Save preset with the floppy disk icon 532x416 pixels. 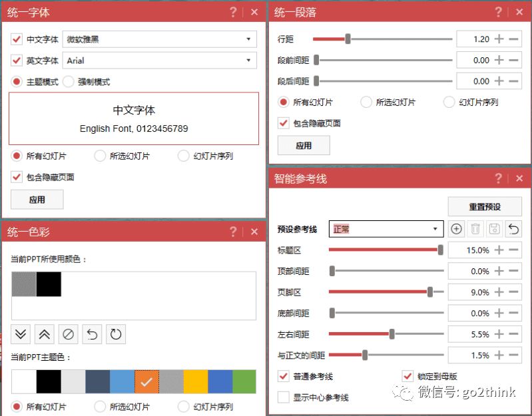coord(494,229)
